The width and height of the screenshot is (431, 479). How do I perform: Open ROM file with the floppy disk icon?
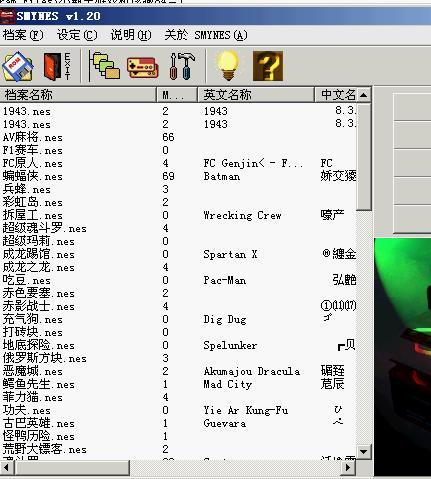pyautogui.click(x=18, y=66)
